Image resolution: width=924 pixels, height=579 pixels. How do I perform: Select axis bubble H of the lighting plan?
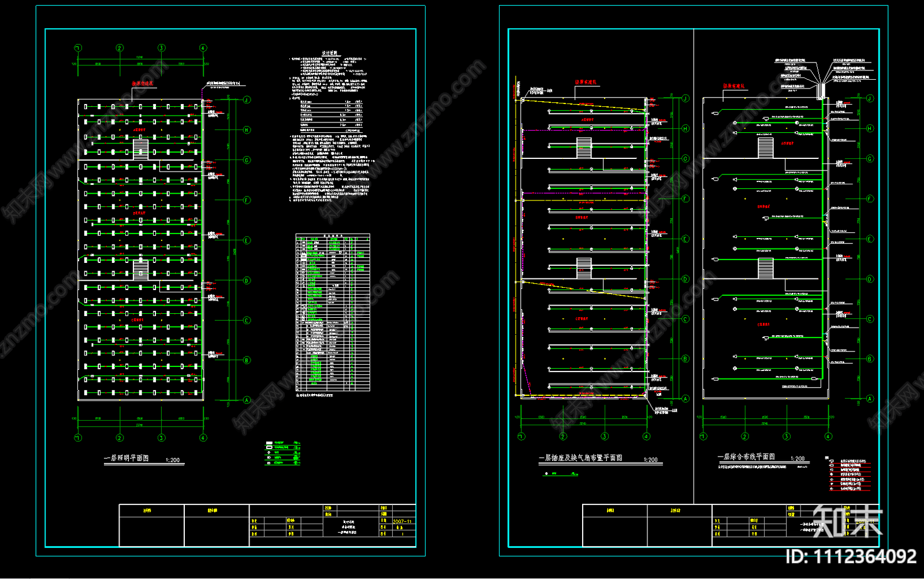point(247,130)
